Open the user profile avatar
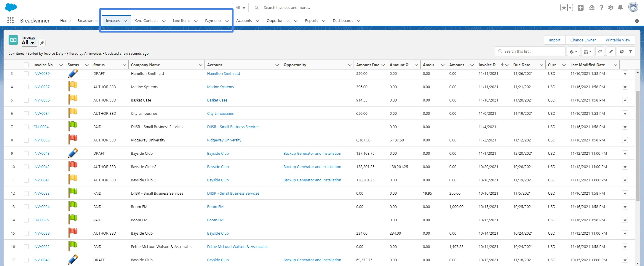This screenshot has height=266, width=644. 633,7
